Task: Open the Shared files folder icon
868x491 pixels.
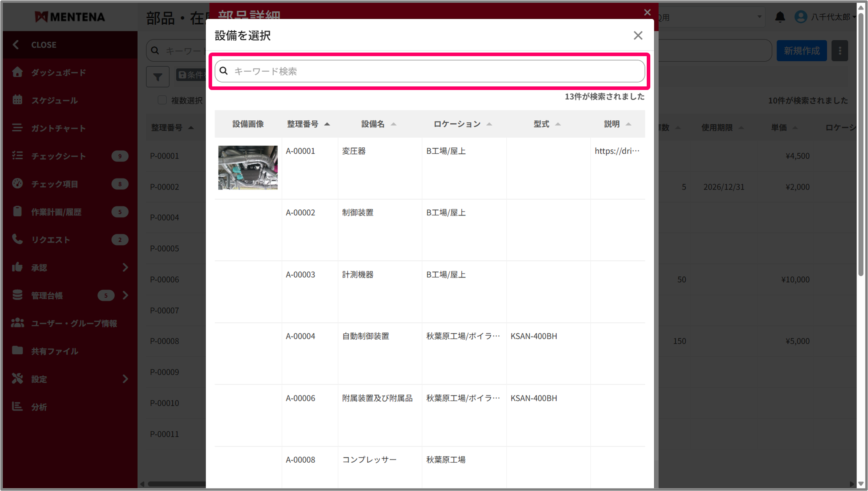Action: (18, 350)
